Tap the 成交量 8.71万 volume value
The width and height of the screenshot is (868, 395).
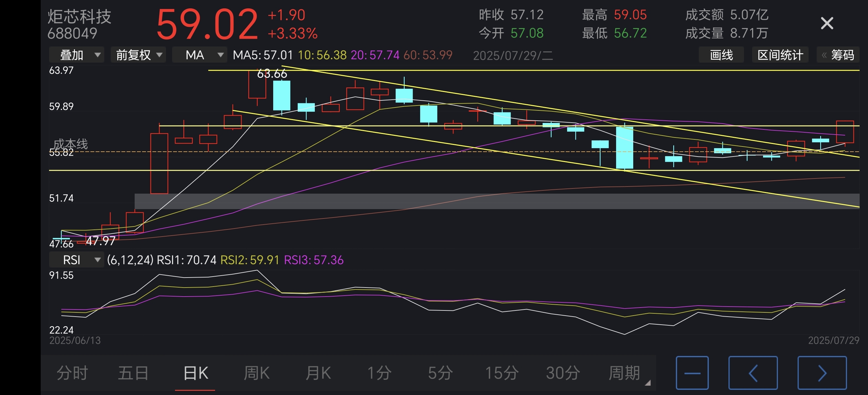point(727,33)
